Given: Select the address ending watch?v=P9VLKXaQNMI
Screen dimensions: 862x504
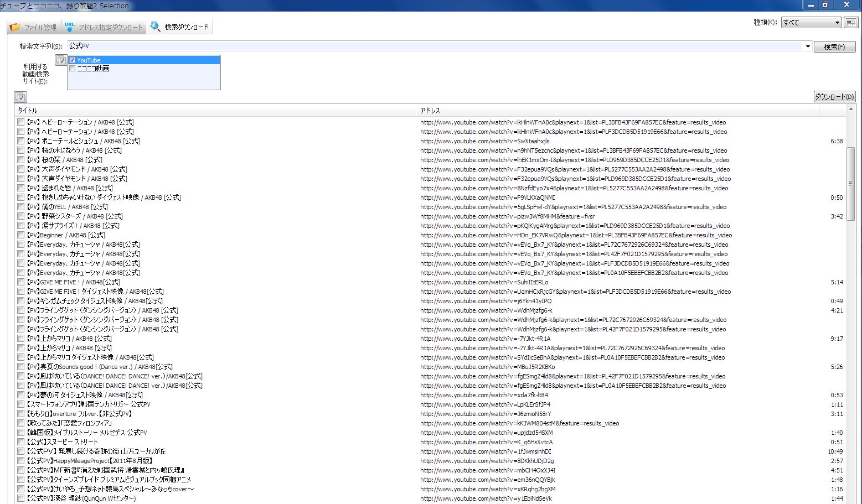Looking at the screenshot, I should [x=488, y=198].
